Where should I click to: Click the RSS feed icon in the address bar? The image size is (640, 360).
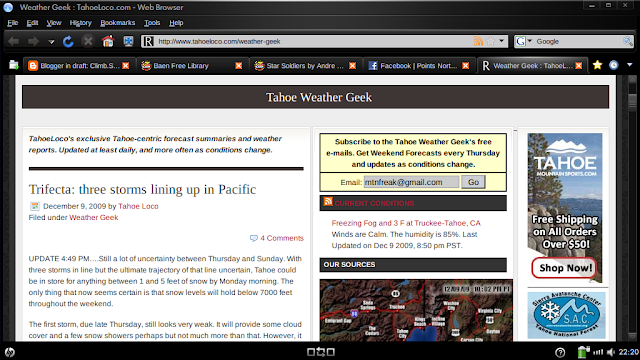click(x=478, y=41)
